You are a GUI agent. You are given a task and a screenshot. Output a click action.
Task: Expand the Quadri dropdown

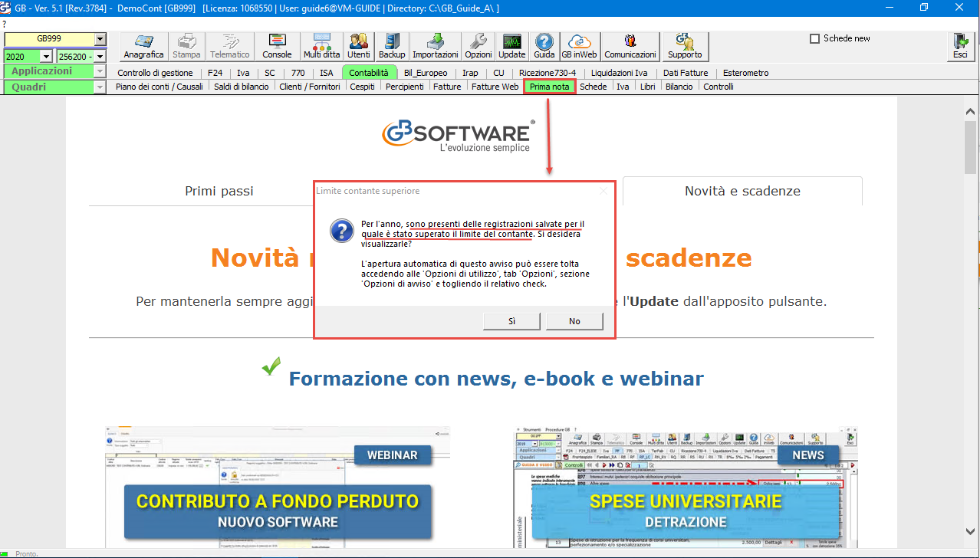[x=100, y=87]
